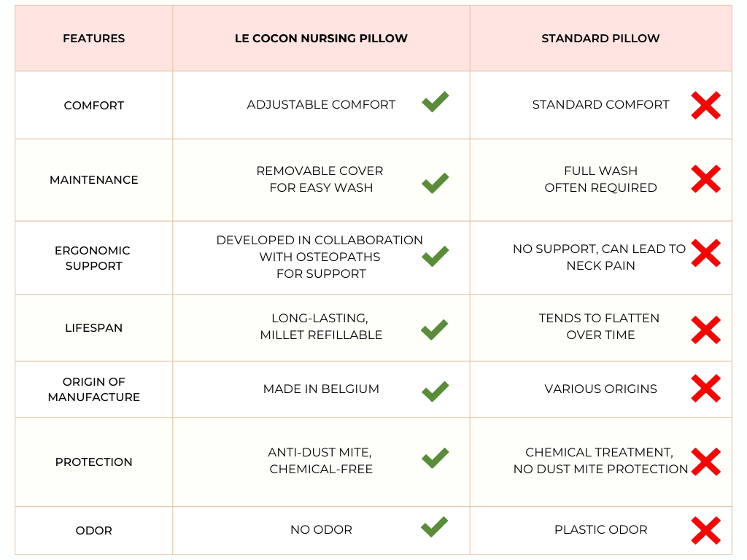Viewport: 747px width, 560px height.
Task: Click the Origin of Manufacture label
Action: tap(94, 389)
